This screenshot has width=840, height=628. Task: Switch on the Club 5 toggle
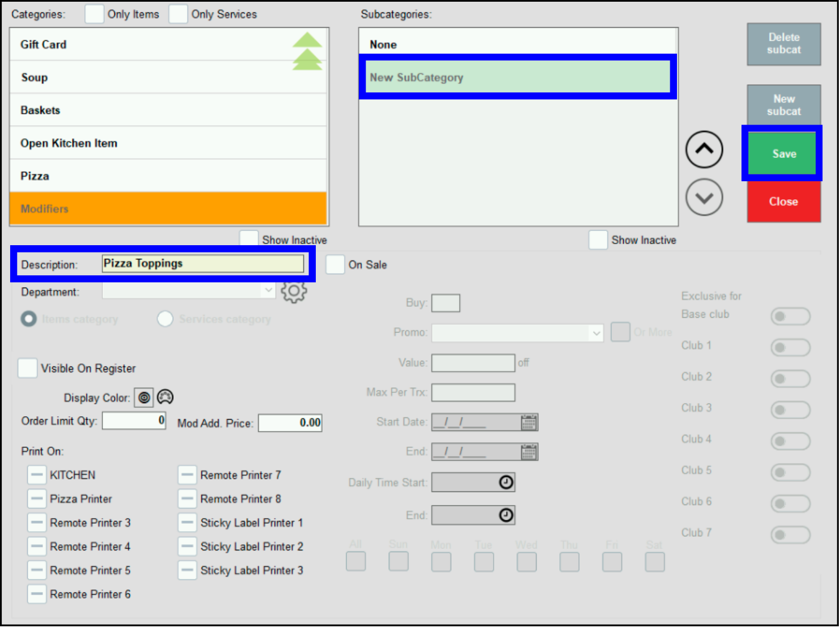[791, 472]
